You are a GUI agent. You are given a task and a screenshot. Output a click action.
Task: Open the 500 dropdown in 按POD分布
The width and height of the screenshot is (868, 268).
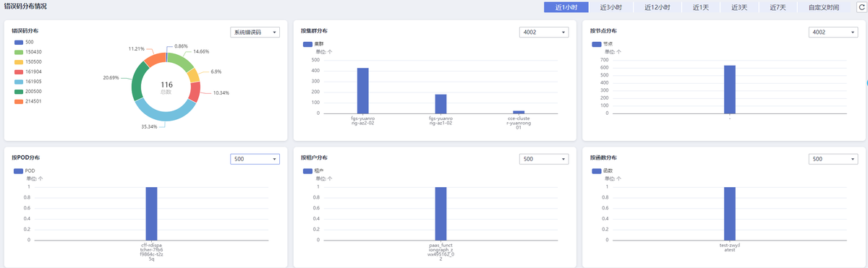tap(255, 159)
